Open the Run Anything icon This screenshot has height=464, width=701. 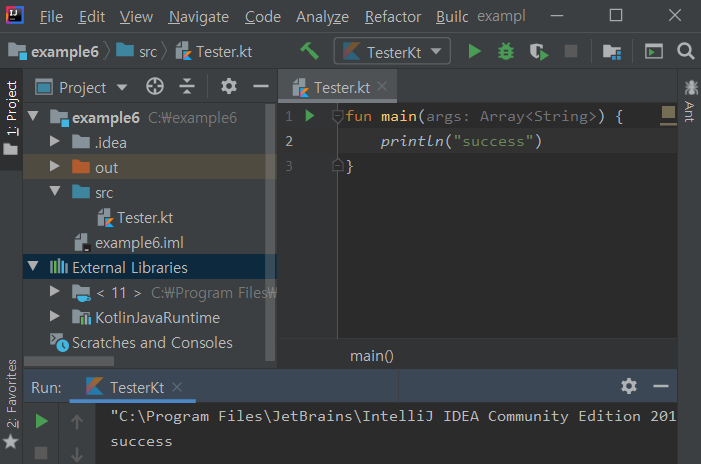coord(654,51)
